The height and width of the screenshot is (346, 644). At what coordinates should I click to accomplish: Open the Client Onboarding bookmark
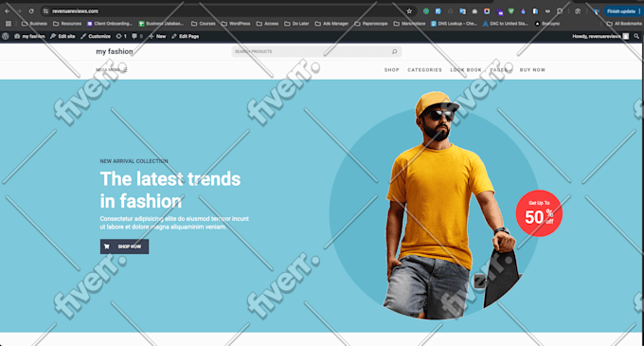[x=110, y=24]
